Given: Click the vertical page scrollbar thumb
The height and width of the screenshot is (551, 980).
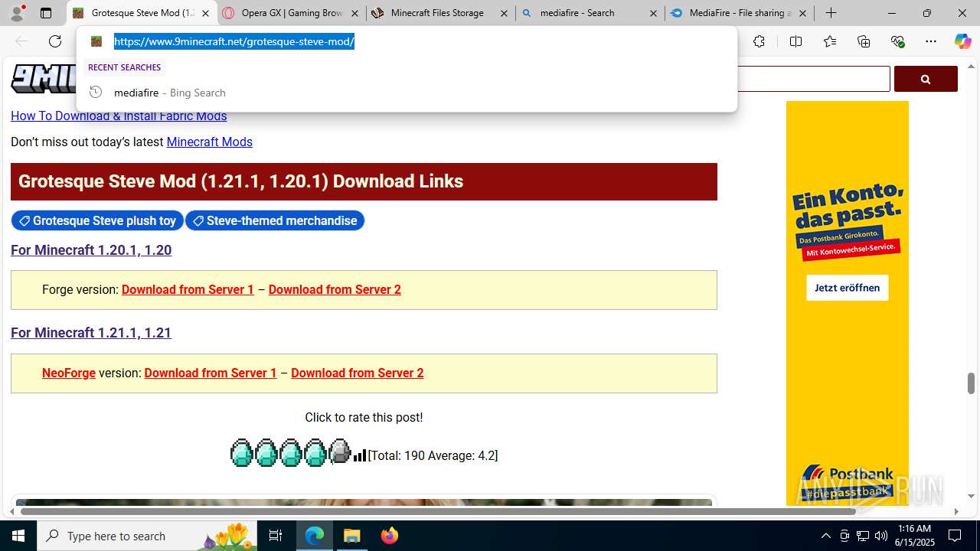Looking at the screenshot, I should 971,383.
